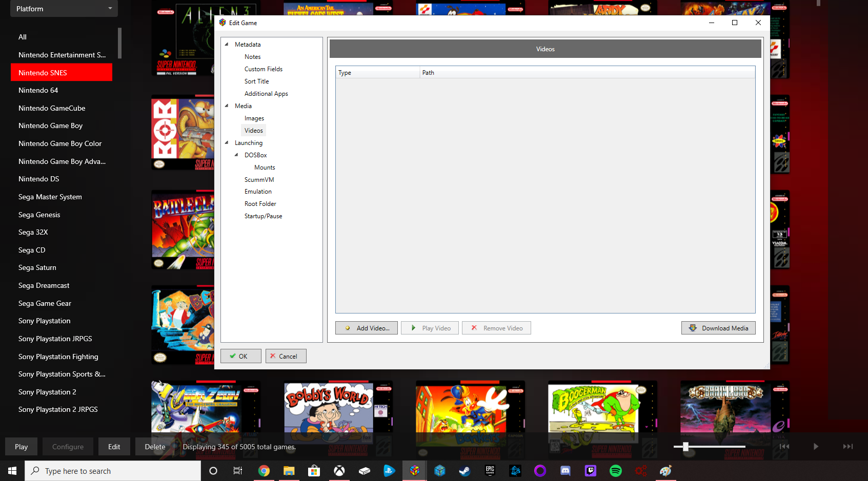This screenshot has width=868, height=481.
Task: Click the Play Video button
Action: [430, 328]
